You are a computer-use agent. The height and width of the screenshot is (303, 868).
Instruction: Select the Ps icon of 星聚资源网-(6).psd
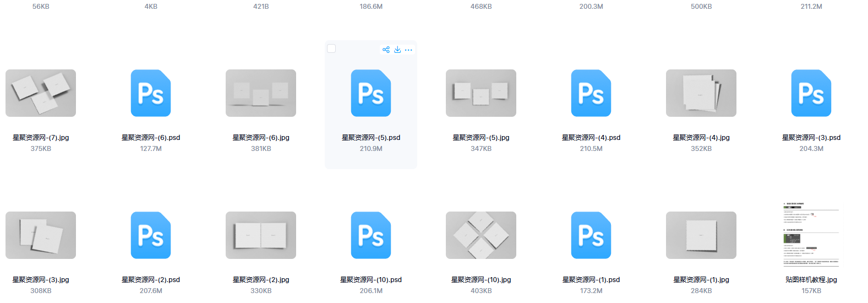click(x=151, y=93)
